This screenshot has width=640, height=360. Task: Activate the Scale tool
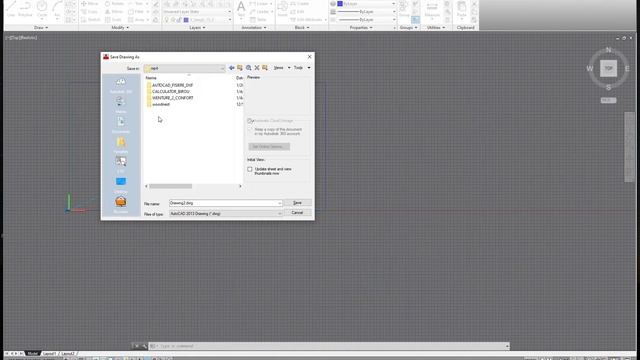point(113,20)
